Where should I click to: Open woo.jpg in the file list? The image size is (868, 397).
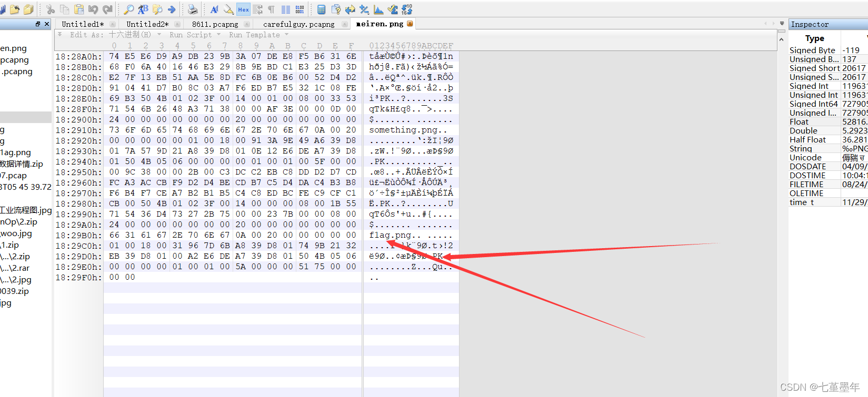tap(16, 233)
